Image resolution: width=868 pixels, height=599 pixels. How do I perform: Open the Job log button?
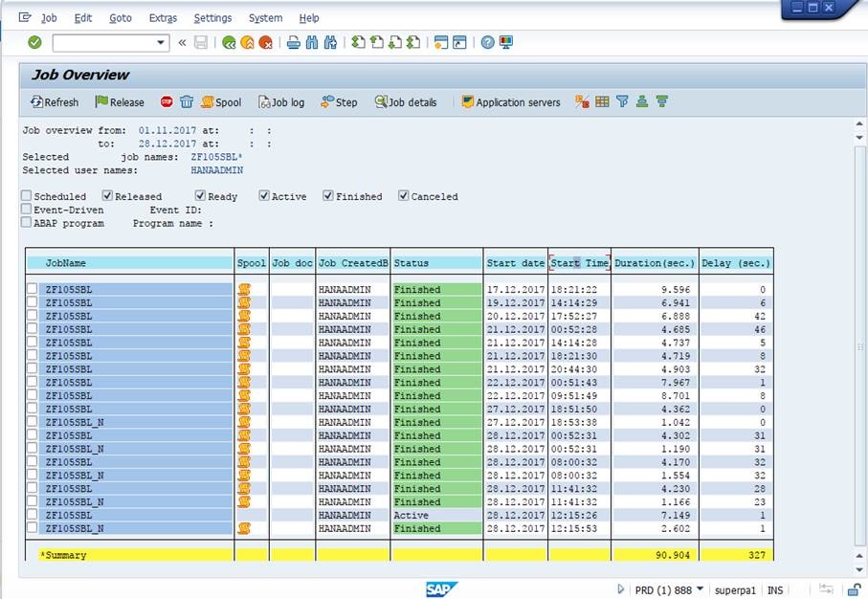(281, 101)
